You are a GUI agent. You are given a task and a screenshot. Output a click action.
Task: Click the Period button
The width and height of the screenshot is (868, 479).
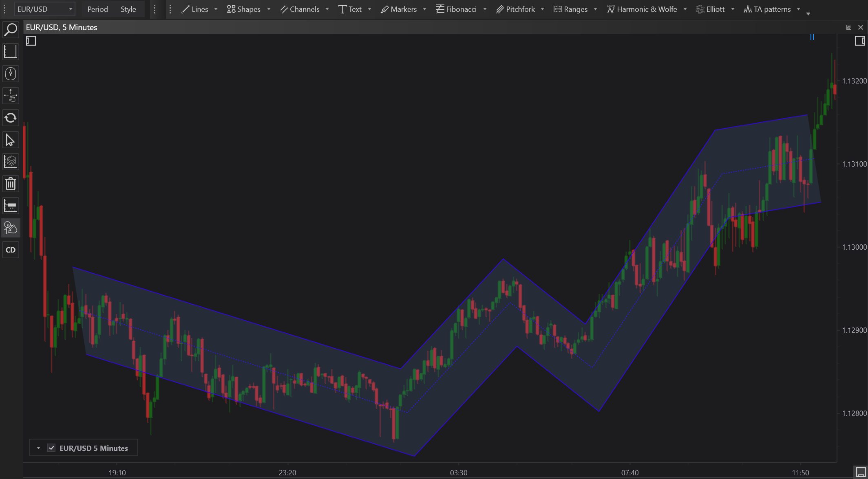tap(97, 9)
